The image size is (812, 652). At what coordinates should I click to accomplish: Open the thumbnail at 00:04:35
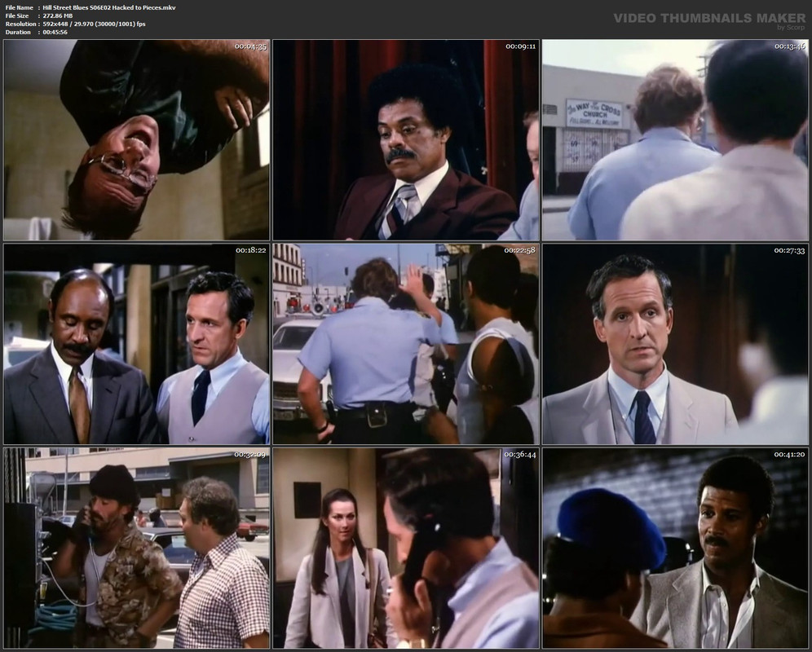pyautogui.click(x=137, y=140)
